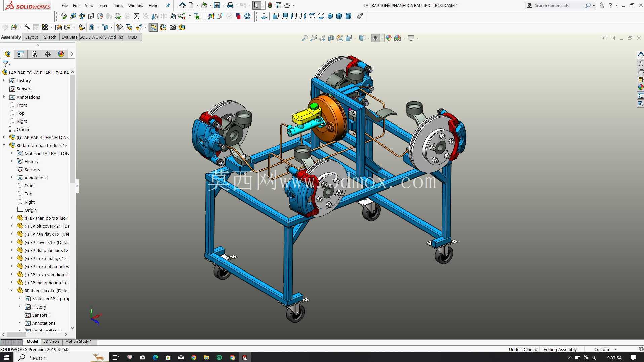Viewport: 644px width, 362px height.
Task: Open the Performance Evaluation gauge icon
Action: (x=100, y=16)
